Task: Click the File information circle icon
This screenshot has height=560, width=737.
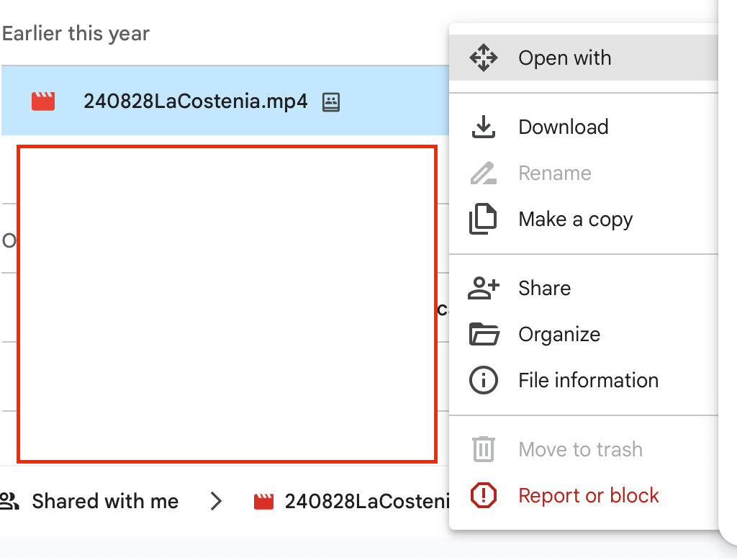Action: 483,380
